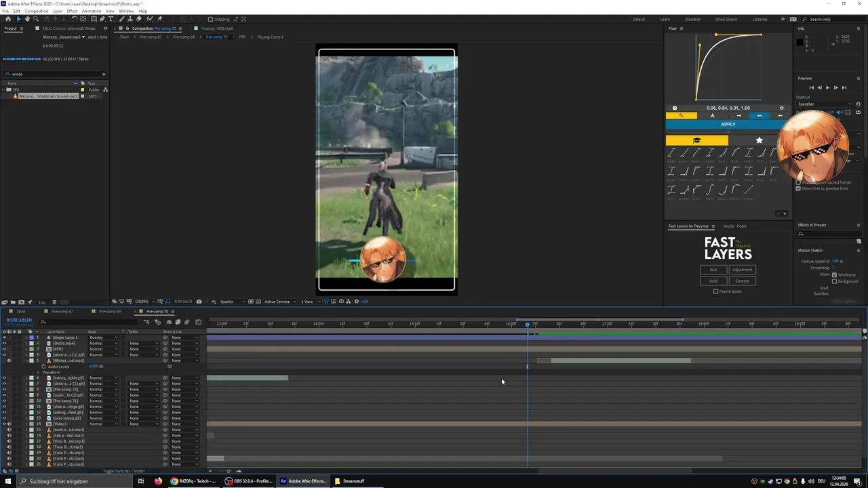Play the preview with play button
868x488 pixels.
coord(827,87)
